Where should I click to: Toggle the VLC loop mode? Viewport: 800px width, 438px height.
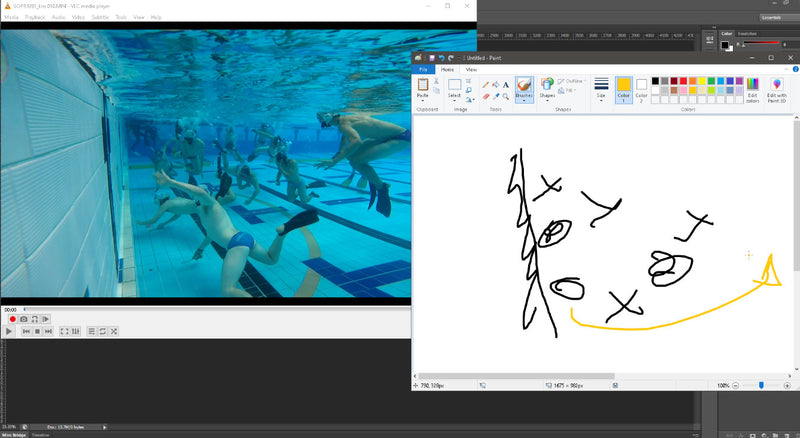click(103, 331)
